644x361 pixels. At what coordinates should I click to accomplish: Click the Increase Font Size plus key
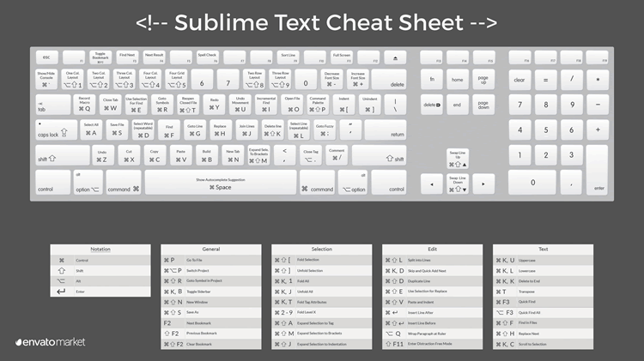point(357,80)
